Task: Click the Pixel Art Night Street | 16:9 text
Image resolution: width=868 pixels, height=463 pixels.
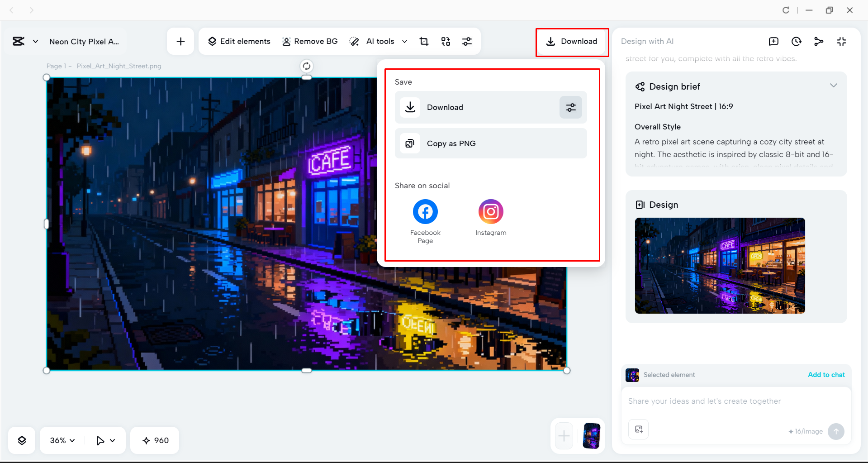Action: pos(683,106)
